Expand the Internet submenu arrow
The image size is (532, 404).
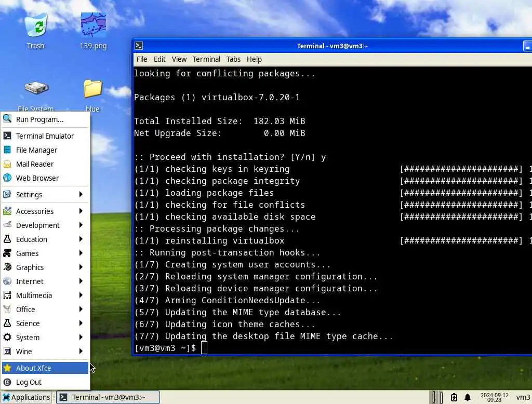[81, 281]
